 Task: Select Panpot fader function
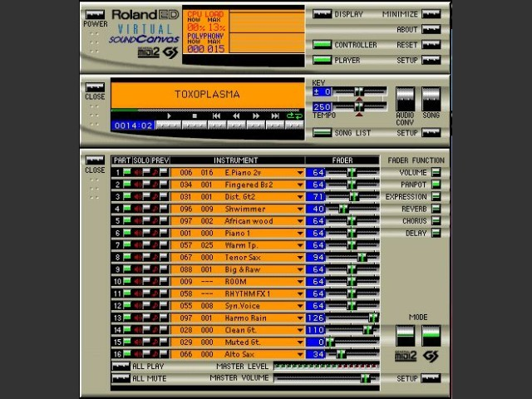point(436,185)
